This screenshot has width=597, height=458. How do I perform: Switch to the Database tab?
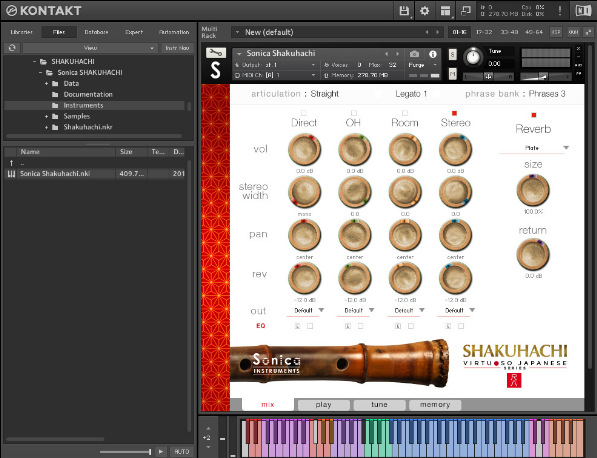tap(96, 32)
